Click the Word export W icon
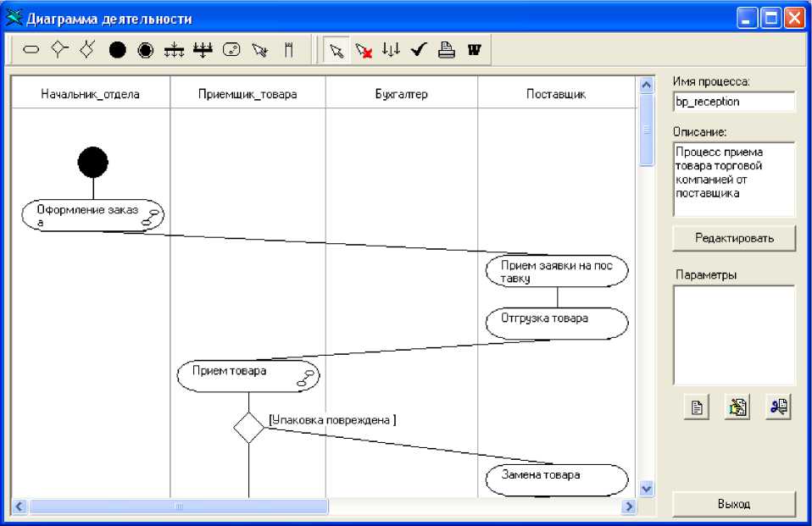This screenshot has width=812, height=526. (475, 50)
